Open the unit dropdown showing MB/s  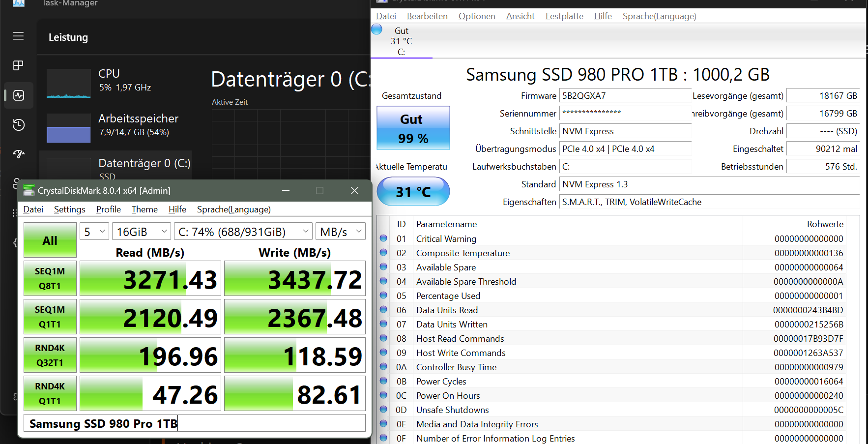pos(341,232)
